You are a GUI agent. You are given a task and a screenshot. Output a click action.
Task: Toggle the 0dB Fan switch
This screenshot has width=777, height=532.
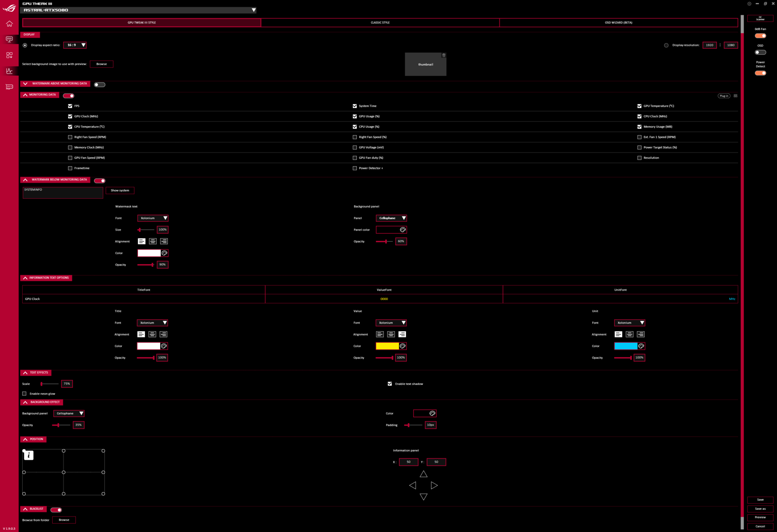click(x=760, y=36)
